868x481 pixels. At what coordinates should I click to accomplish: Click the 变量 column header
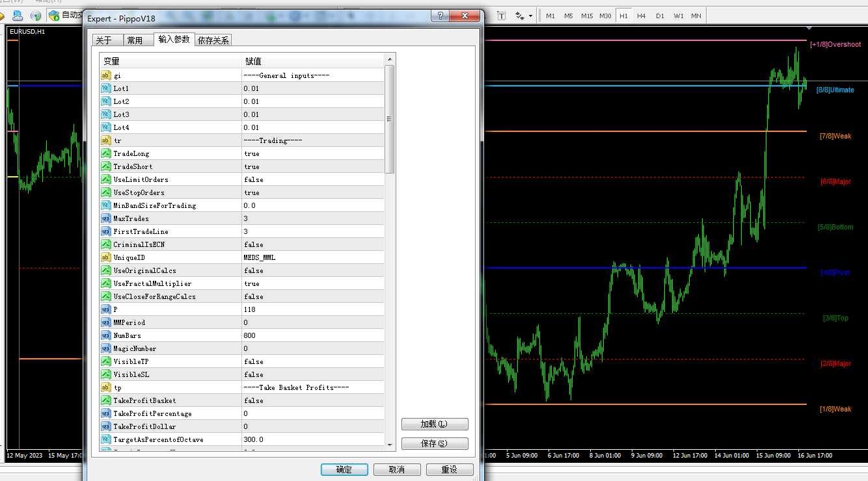point(170,61)
